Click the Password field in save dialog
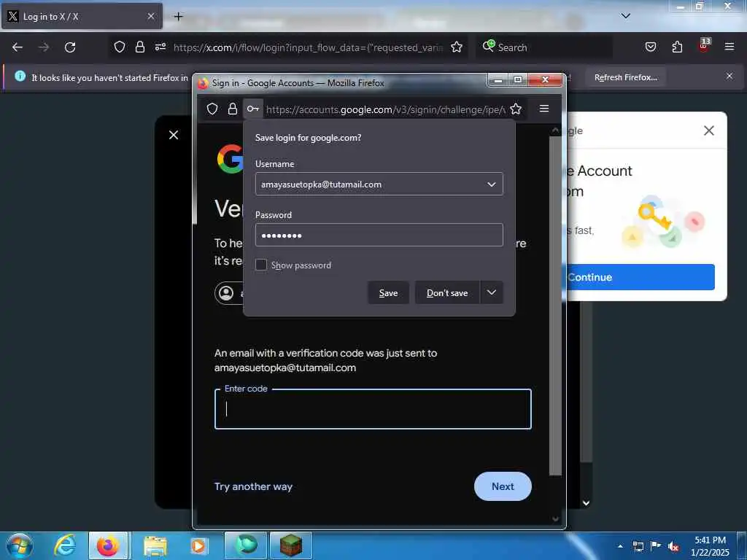Image resolution: width=747 pixels, height=560 pixels. click(379, 235)
